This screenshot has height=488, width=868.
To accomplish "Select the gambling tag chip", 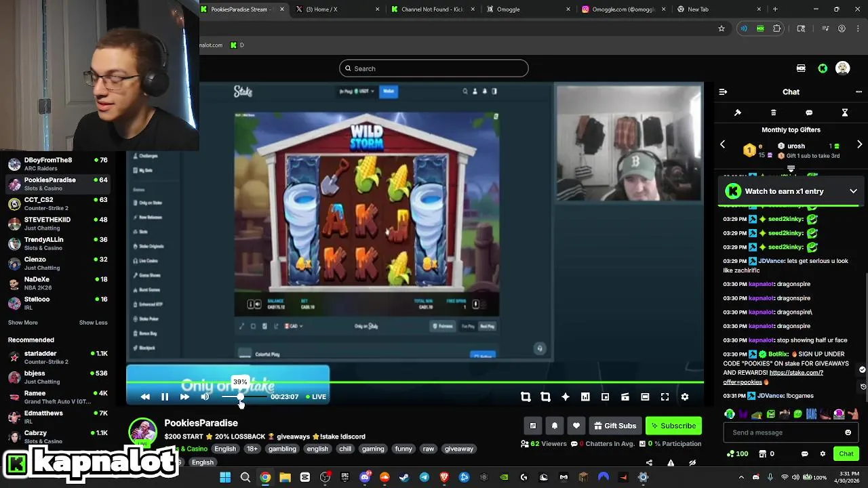I will [x=282, y=449].
